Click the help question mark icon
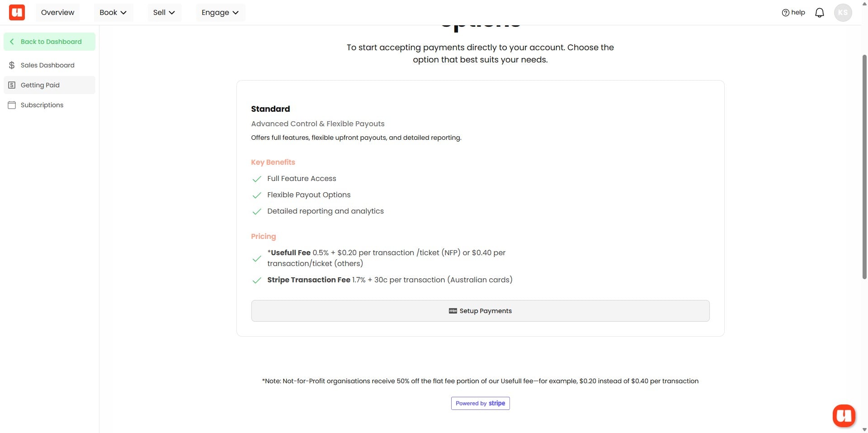The height and width of the screenshot is (433, 868). tap(785, 13)
